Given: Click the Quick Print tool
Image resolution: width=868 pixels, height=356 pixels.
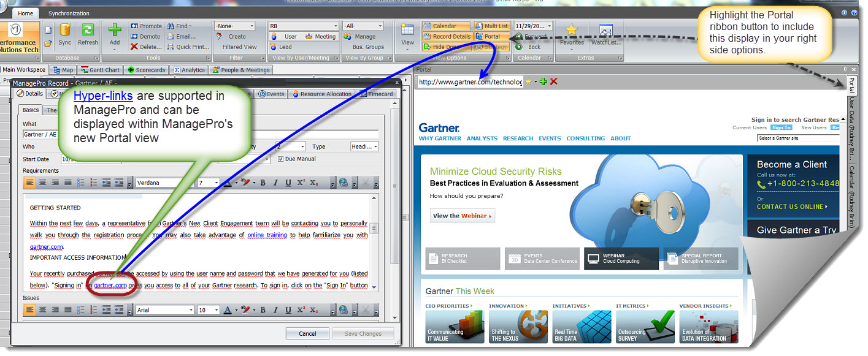Looking at the screenshot, I should point(188,47).
